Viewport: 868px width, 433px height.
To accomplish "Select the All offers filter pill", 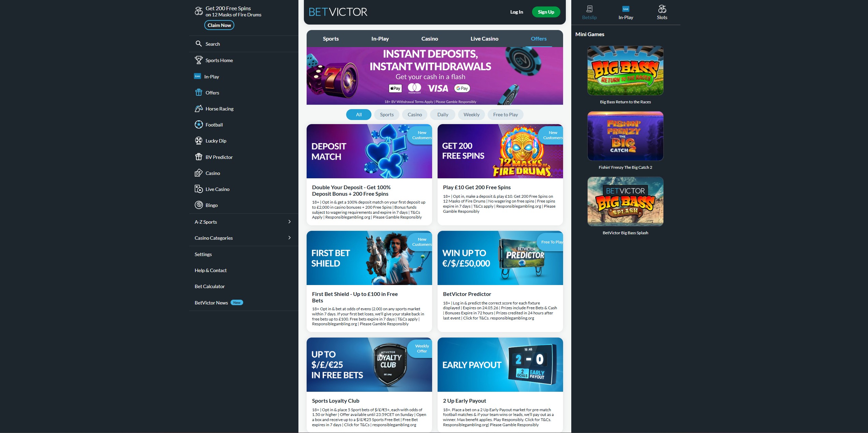I will tap(359, 115).
